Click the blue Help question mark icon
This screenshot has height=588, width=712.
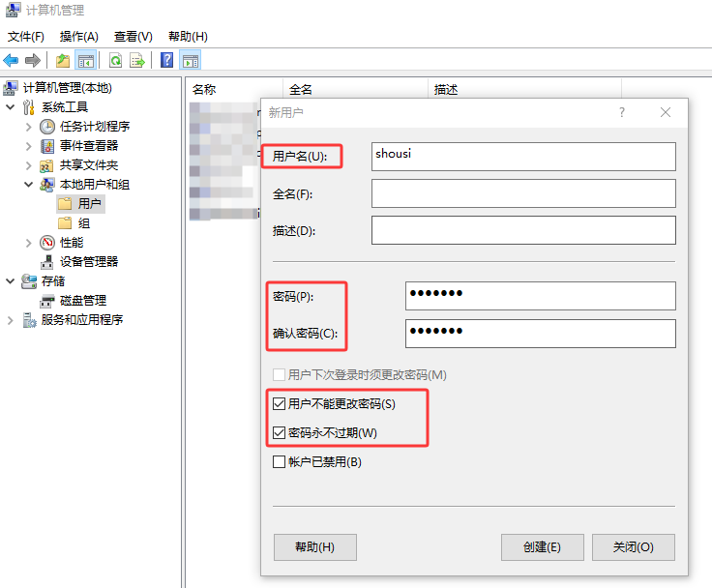pyautogui.click(x=167, y=60)
